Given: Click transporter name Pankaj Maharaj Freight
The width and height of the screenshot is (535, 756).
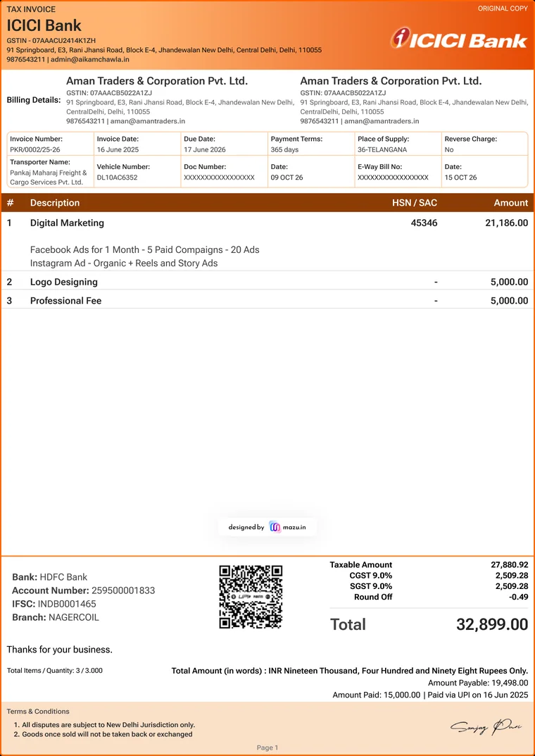Looking at the screenshot, I should (49, 177).
